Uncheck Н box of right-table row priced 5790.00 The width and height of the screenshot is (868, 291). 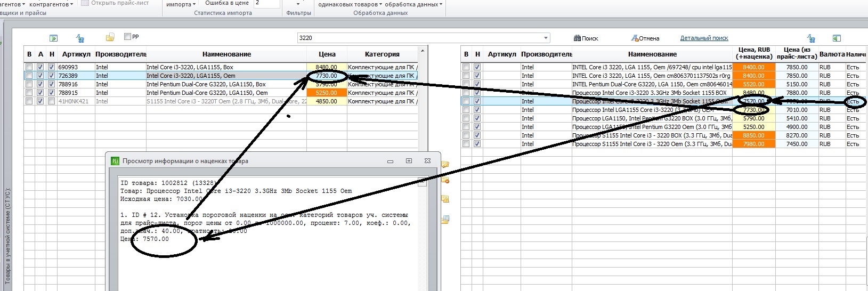pos(477,118)
